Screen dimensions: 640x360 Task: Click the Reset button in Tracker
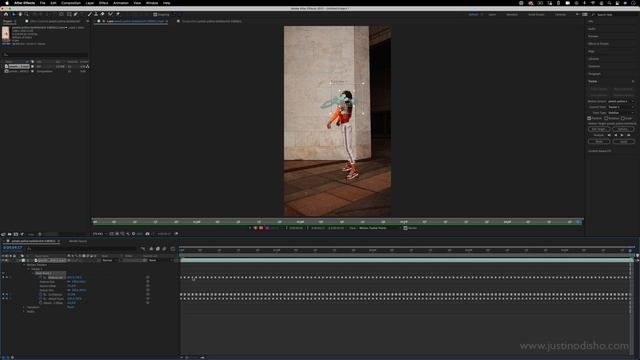pyautogui.click(x=599, y=141)
